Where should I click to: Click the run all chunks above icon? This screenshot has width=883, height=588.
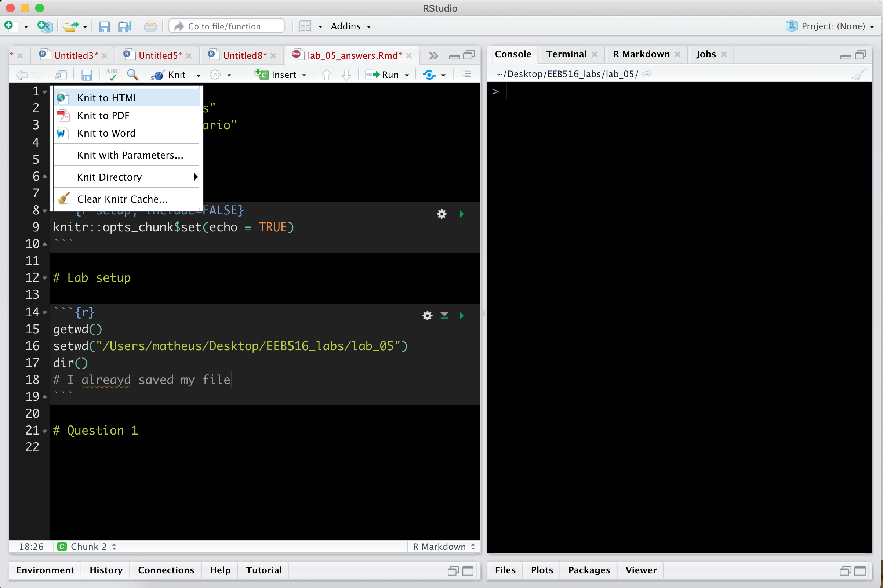click(x=444, y=316)
